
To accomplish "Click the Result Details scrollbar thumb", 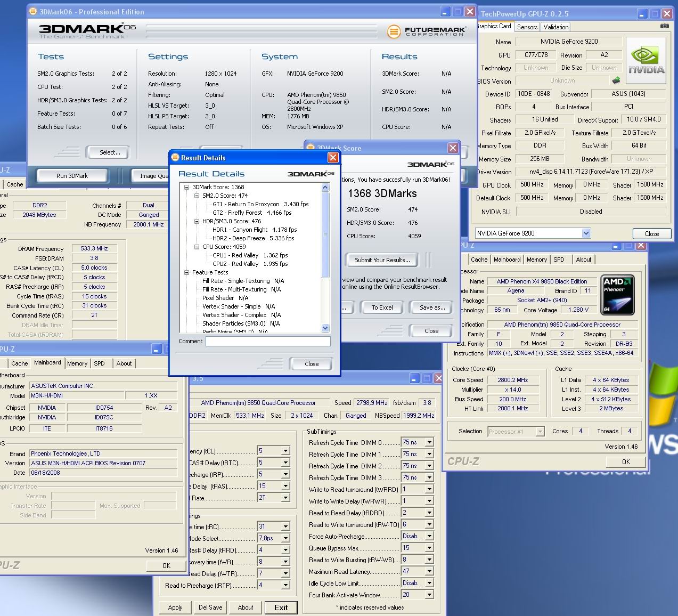I will tap(325, 235).
